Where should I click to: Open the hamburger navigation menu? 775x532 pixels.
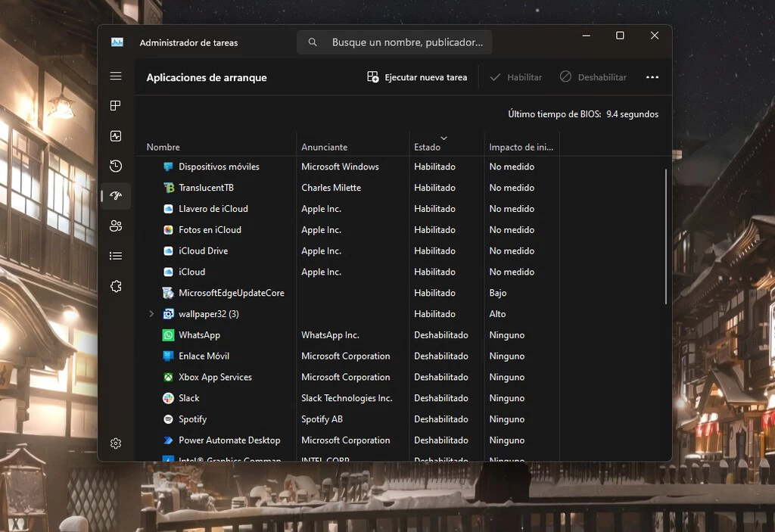[x=116, y=76]
